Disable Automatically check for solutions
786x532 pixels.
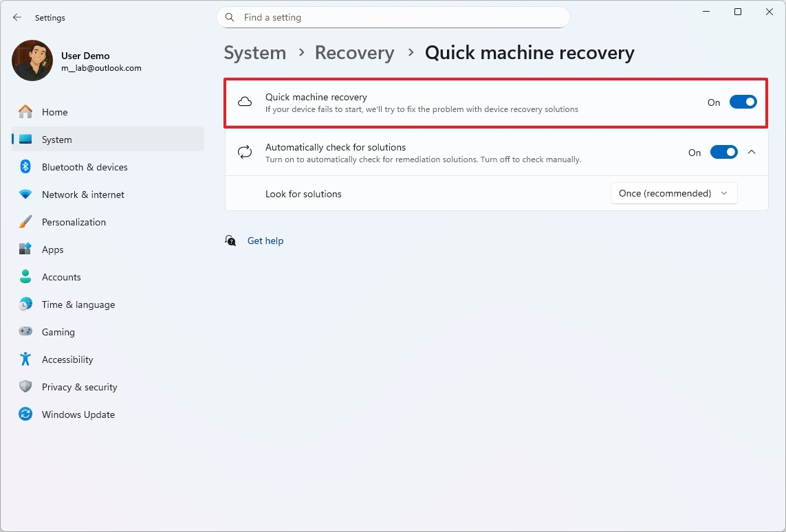click(723, 152)
